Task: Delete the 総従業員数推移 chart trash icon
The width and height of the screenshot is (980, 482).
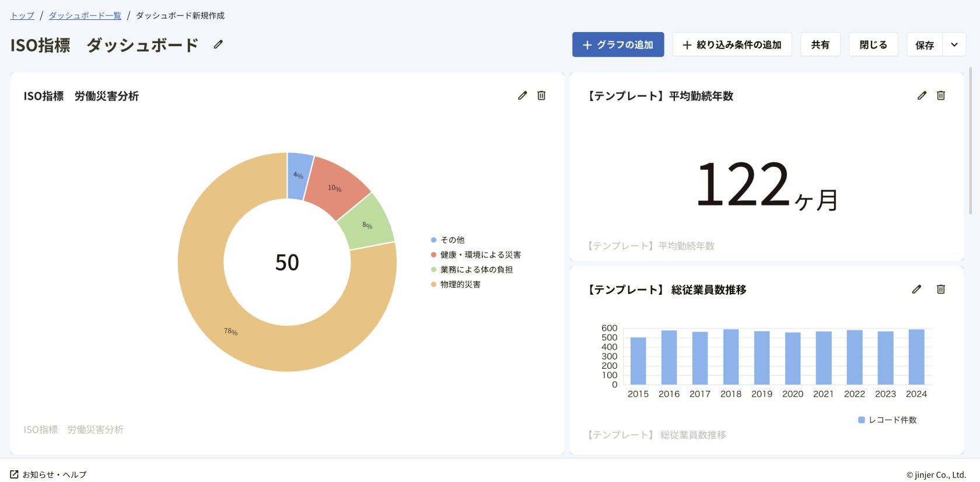Action: pos(941,289)
